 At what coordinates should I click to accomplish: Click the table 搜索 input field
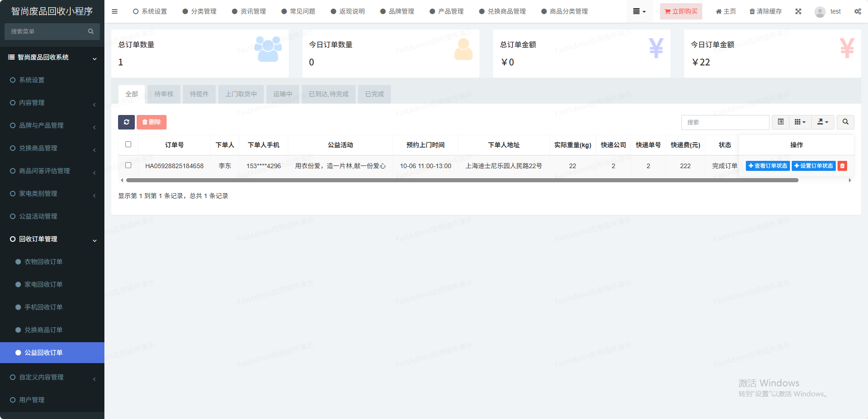coord(725,122)
